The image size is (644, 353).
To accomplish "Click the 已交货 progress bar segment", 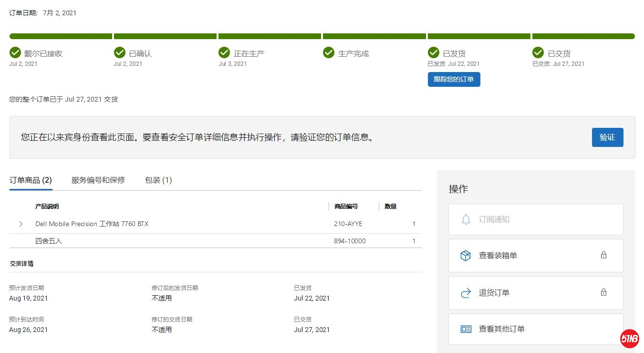I will [583, 36].
